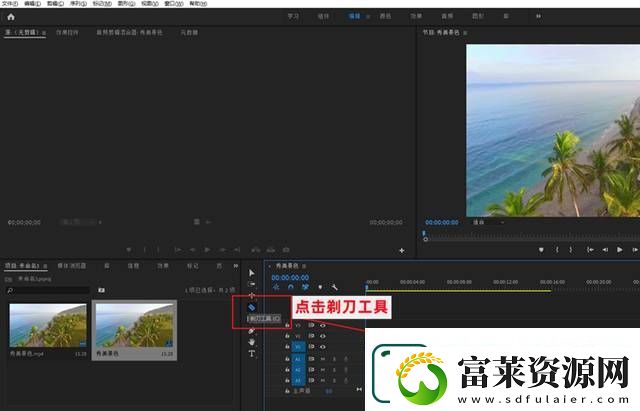Open the Editing workspace menu icon
Image resolution: width=640 pixels, height=411 pixels.
click(368, 16)
